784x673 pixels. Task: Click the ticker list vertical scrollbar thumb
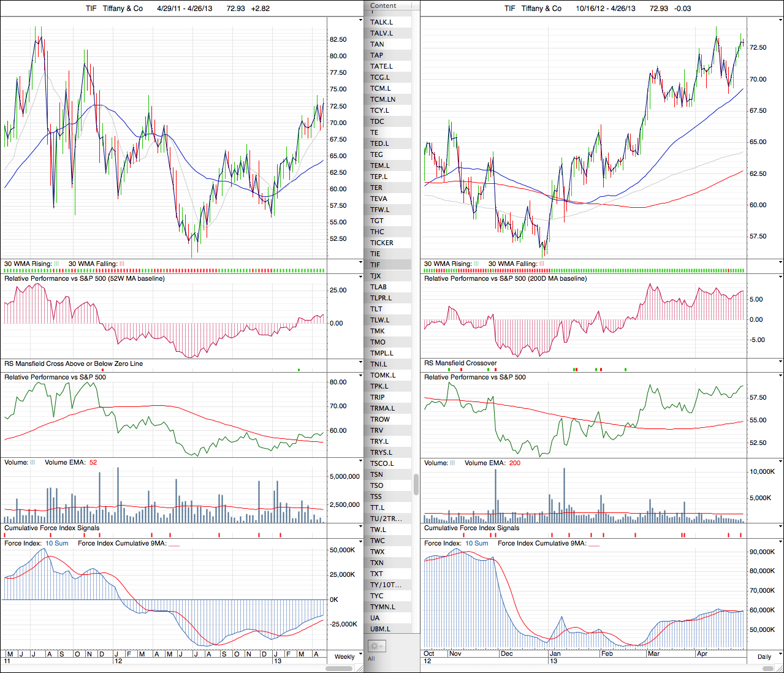[x=416, y=484]
